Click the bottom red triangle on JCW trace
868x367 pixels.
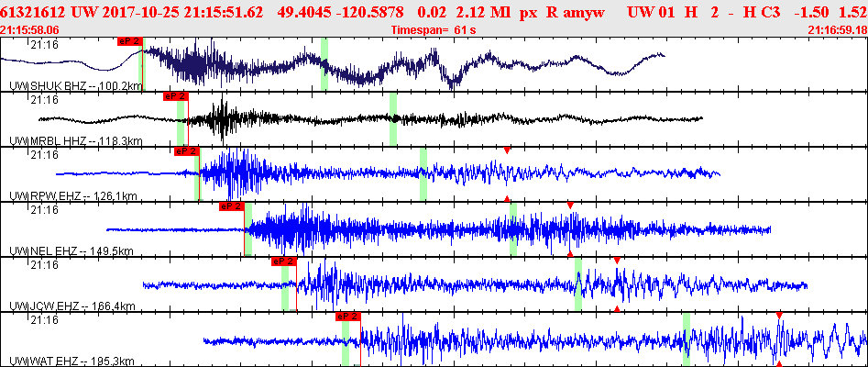(x=617, y=308)
